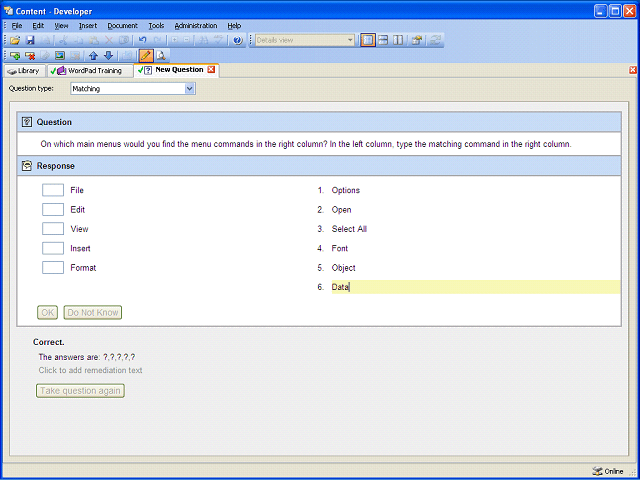Click the Online status icon
The width and height of the screenshot is (640, 480).
pos(597,471)
